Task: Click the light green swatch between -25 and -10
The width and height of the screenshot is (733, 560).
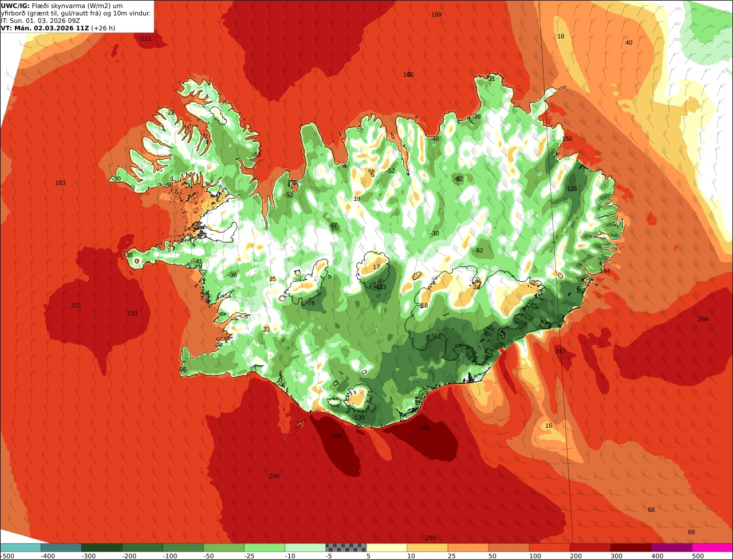Action: coord(265,547)
